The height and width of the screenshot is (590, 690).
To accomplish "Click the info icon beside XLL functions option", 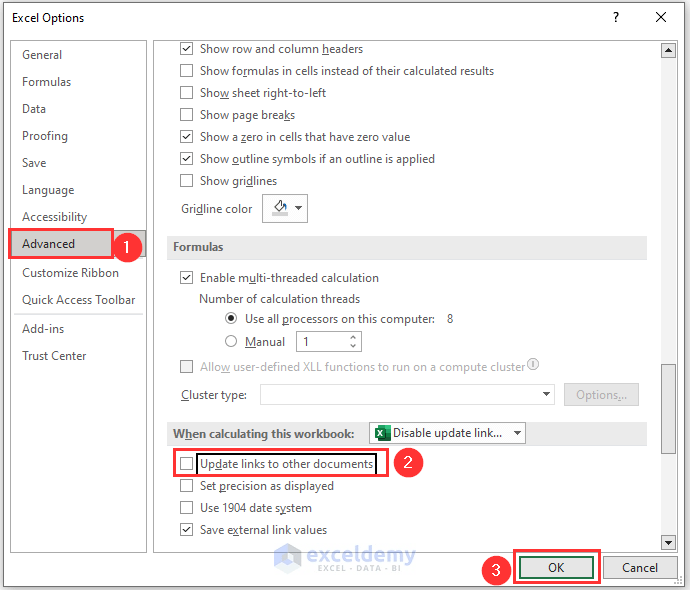I will tap(533, 364).
